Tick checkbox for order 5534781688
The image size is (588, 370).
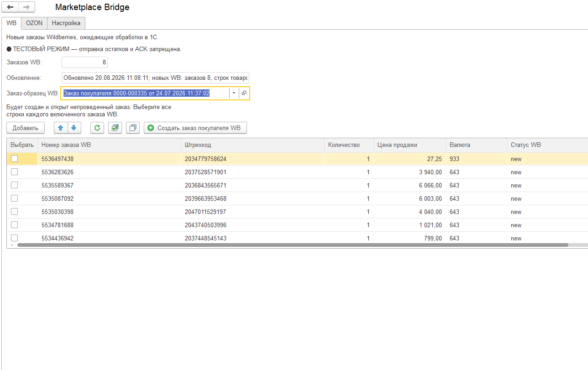(x=15, y=225)
